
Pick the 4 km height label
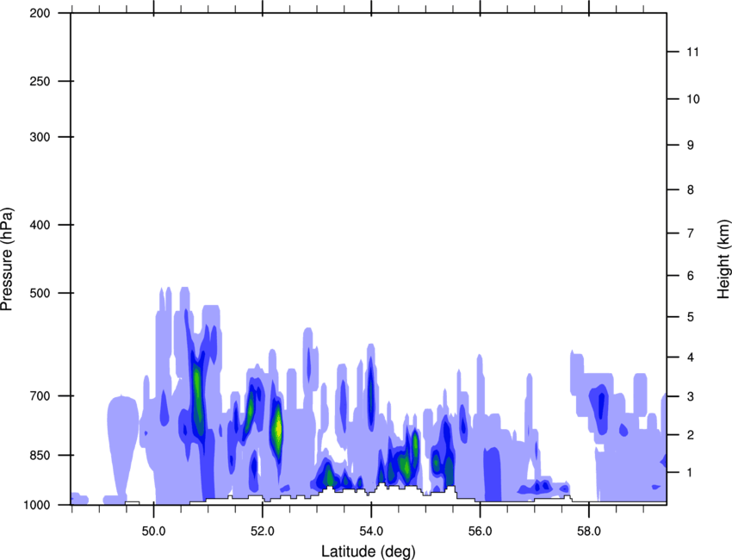691,358
